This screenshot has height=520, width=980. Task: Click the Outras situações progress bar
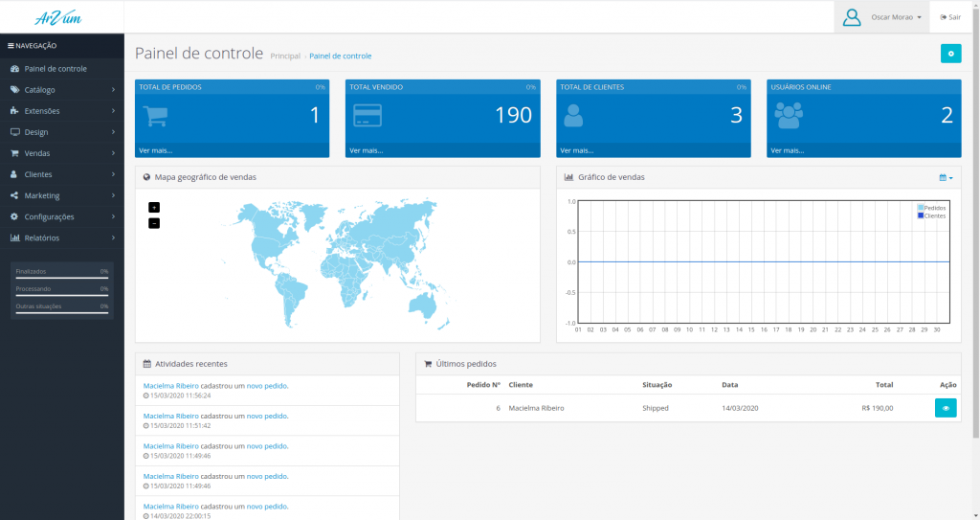point(62,313)
